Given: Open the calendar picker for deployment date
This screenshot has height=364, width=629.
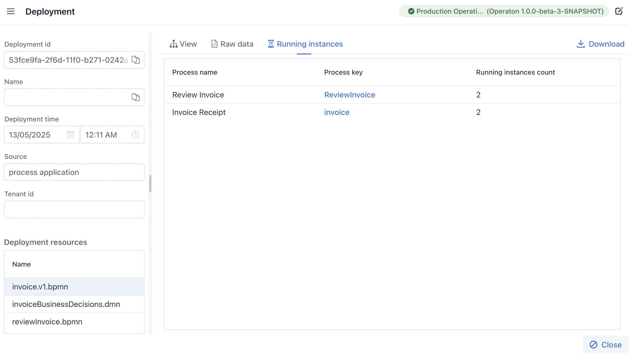Looking at the screenshot, I should pyautogui.click(x=71, y=135).
